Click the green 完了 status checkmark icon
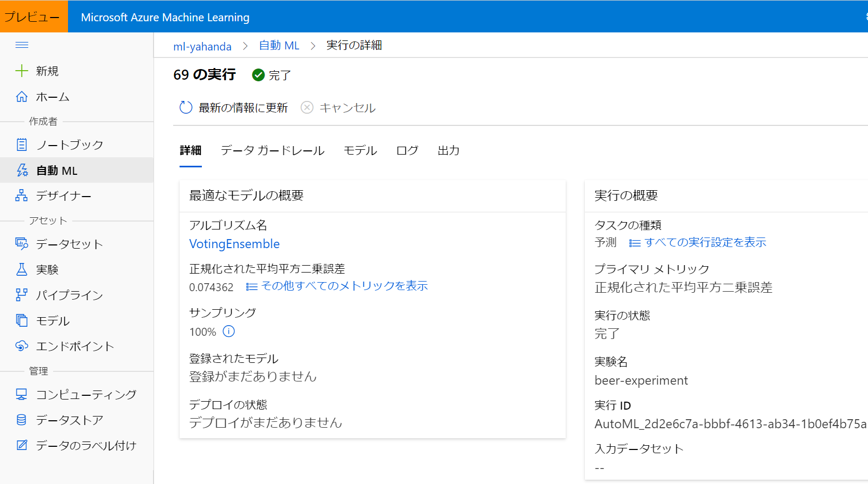868x484 pixels. pyautogui.click(x=259, y=75)
